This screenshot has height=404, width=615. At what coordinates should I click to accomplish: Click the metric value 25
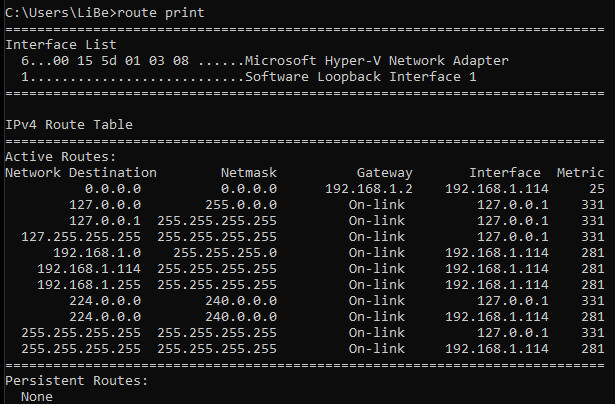click(x=597, y=188)
